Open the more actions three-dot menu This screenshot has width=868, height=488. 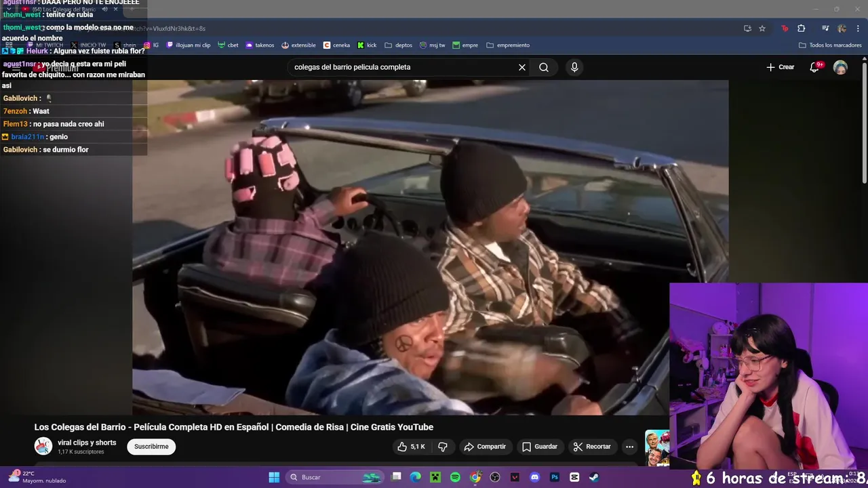(629, 447)
